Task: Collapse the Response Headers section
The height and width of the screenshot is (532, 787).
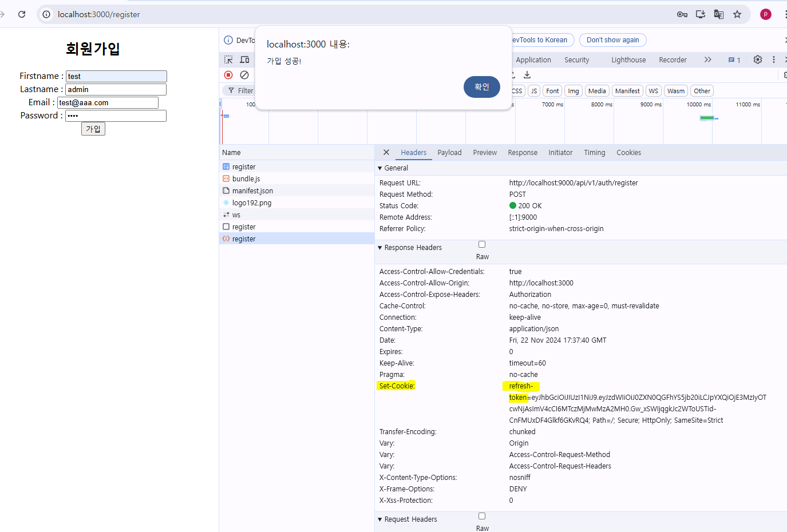Action: (x=380, y=248)
